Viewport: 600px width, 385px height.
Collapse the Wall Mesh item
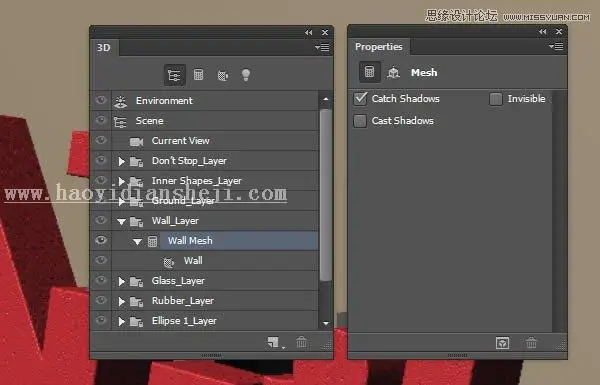[137, 241]
